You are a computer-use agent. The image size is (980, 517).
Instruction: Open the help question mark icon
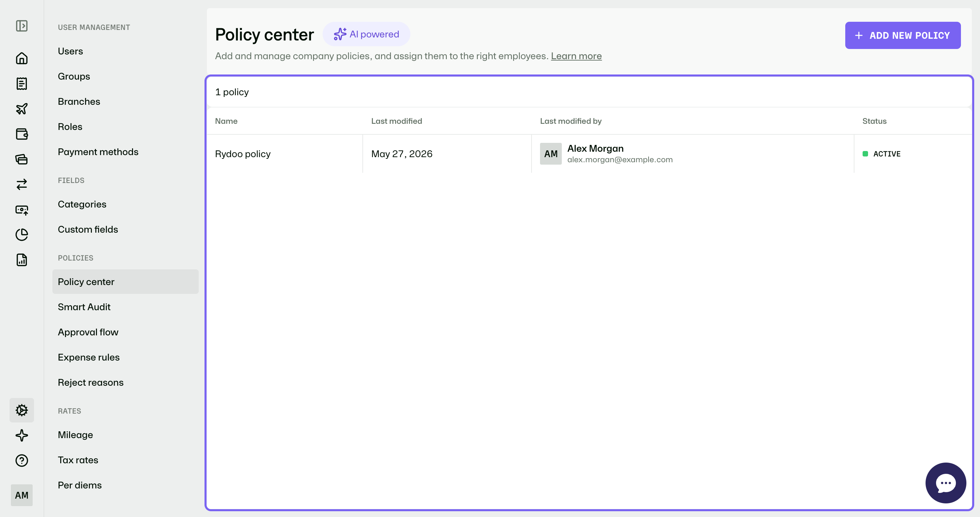(x=22, y=460)
